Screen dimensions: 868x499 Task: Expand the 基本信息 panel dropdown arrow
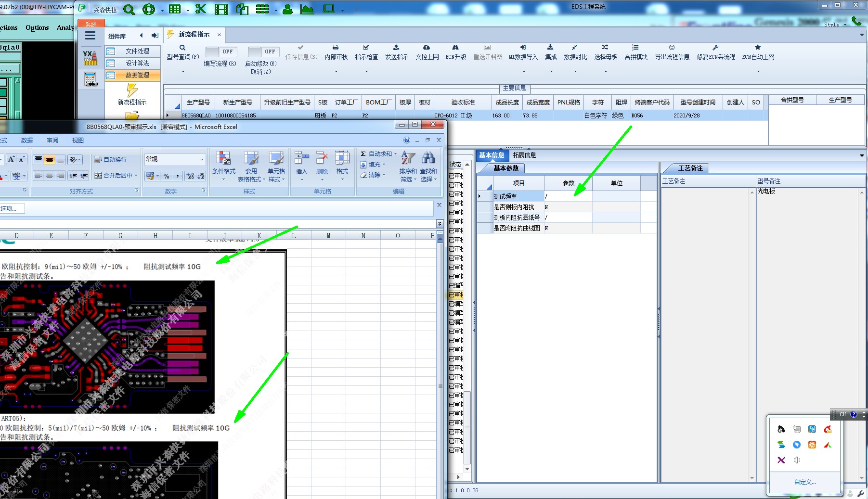(x=862, y=155)
